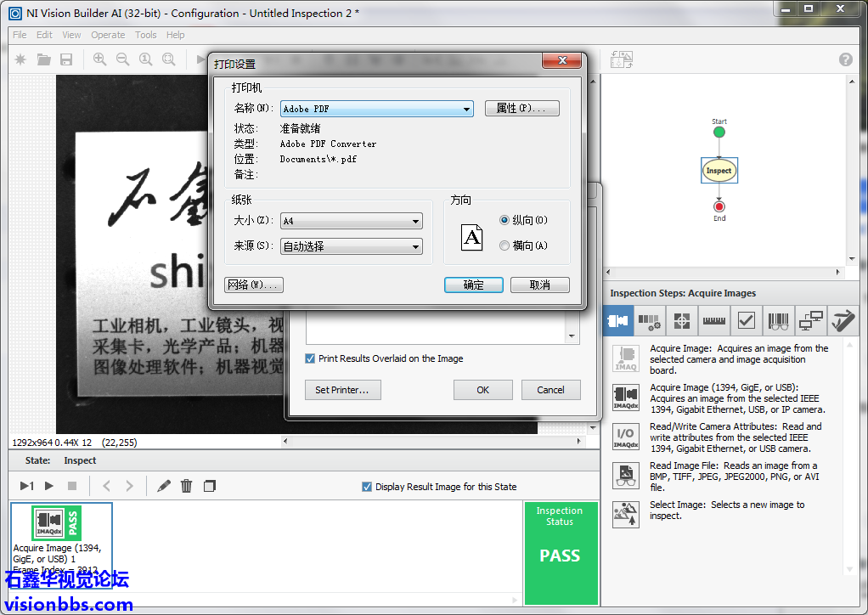868x615 pixels.
Task: Select the 纵向 portrait orientation radio button
Action: point(504,220)
